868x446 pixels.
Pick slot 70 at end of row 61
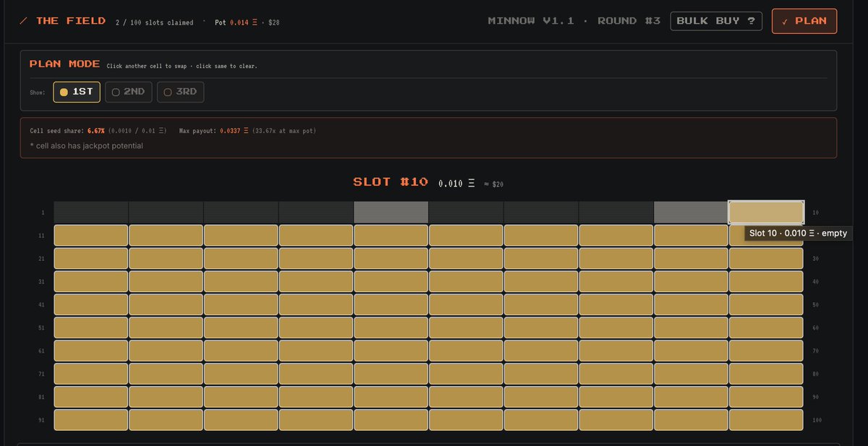pyautogui.click(x=766, y=351)
